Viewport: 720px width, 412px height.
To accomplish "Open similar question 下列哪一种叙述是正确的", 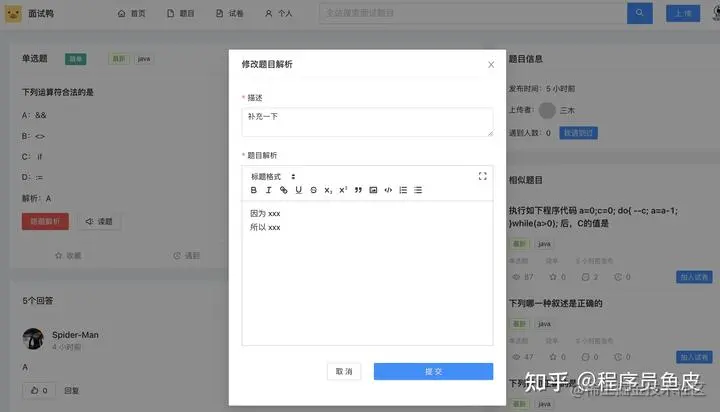I will (x=555, y=303).
